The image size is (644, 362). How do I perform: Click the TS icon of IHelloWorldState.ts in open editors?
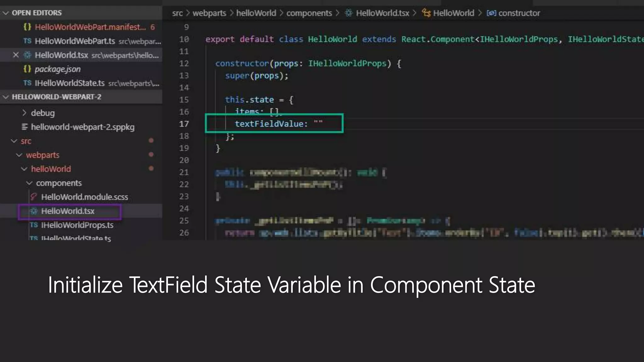(27, 83)
